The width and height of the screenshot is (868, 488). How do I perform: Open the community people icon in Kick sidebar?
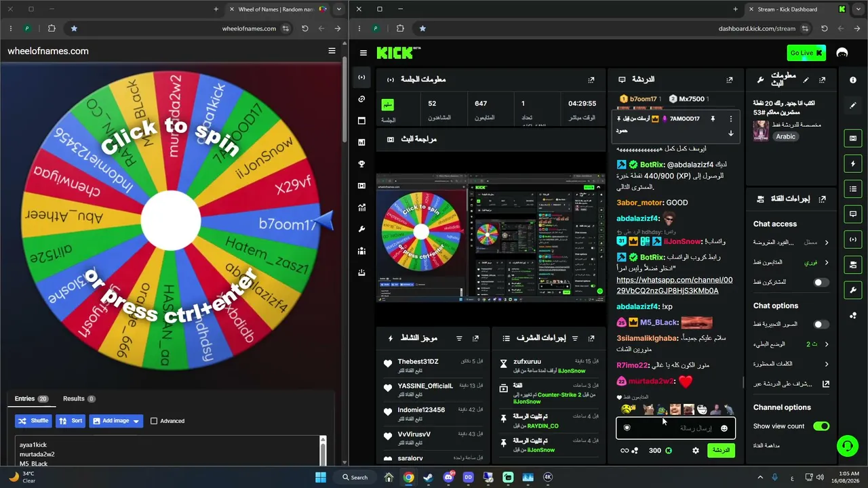tap(361, 251)
